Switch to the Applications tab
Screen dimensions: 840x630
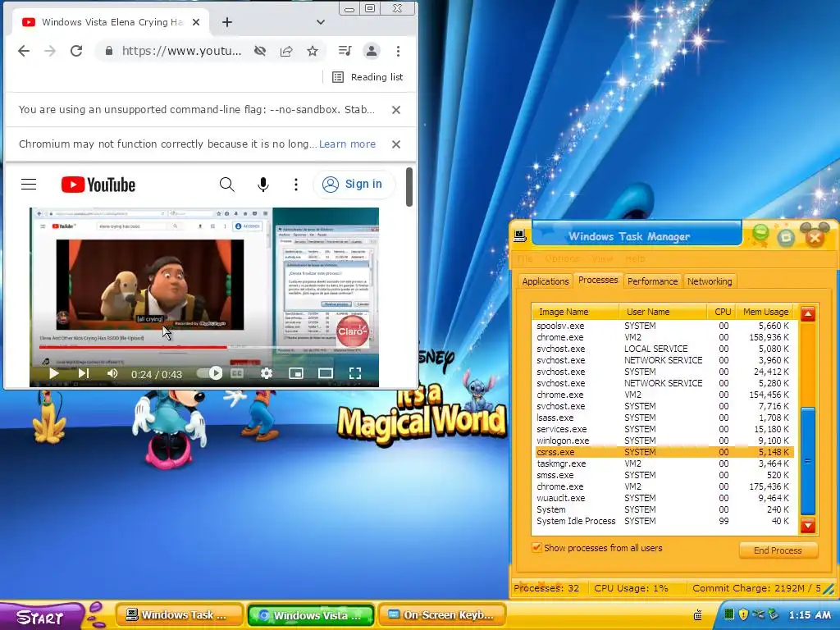coord(546,282)
